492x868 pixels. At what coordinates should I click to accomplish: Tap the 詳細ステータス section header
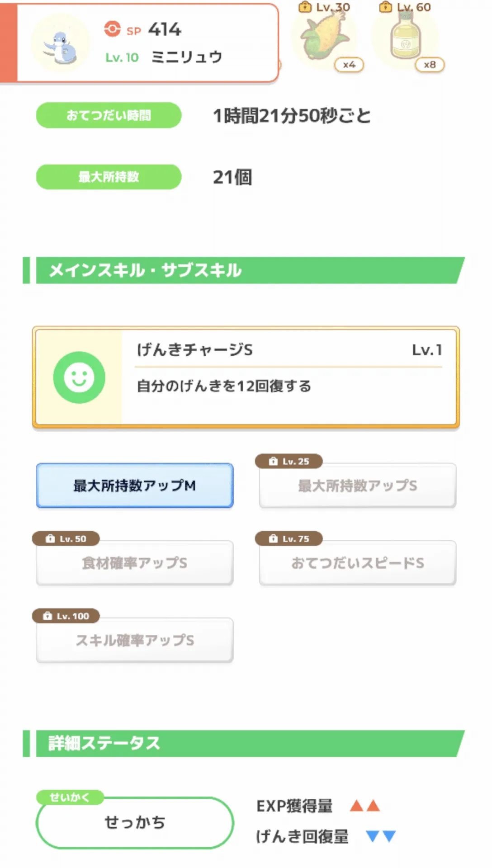(244, 743)
